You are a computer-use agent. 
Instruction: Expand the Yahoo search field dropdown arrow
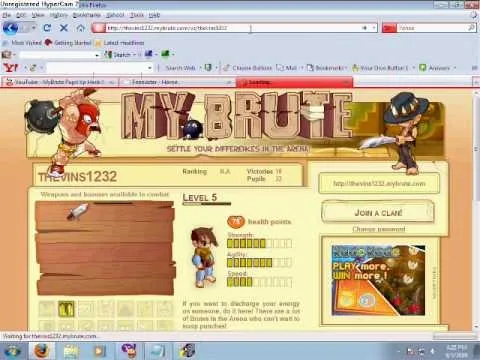(150, 68)
